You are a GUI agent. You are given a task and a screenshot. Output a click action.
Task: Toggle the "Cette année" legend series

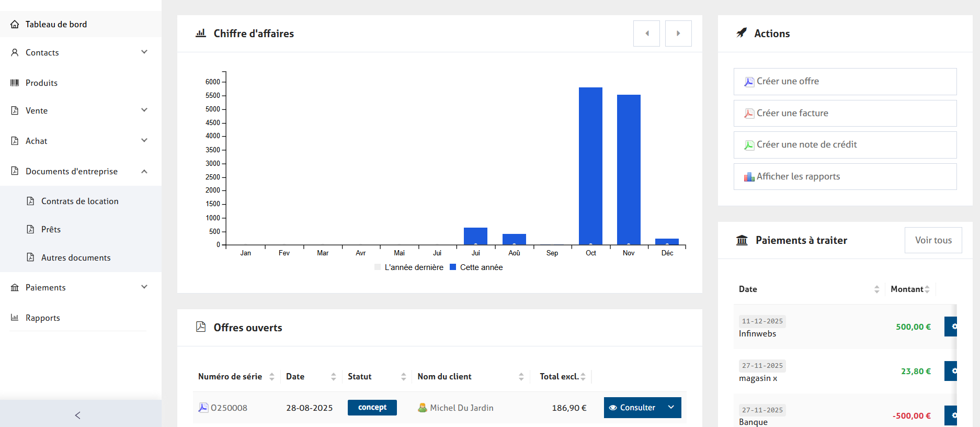tap(476, 267)
